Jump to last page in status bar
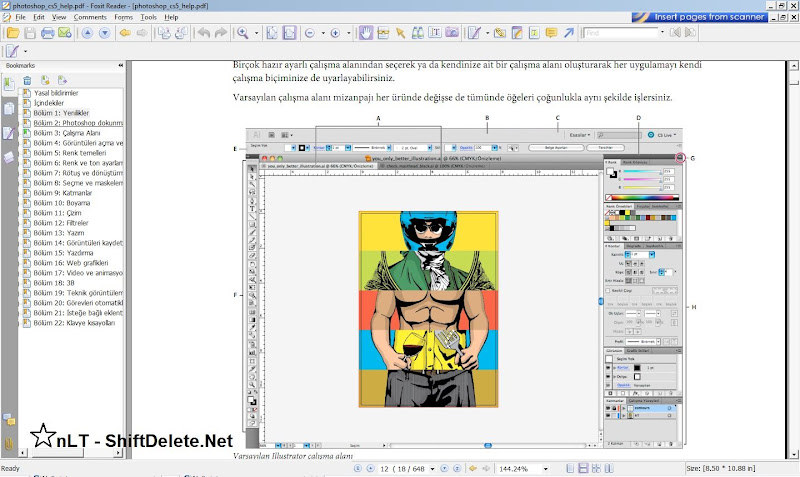This screenshot has width=800, height=477. pos(457,468)
